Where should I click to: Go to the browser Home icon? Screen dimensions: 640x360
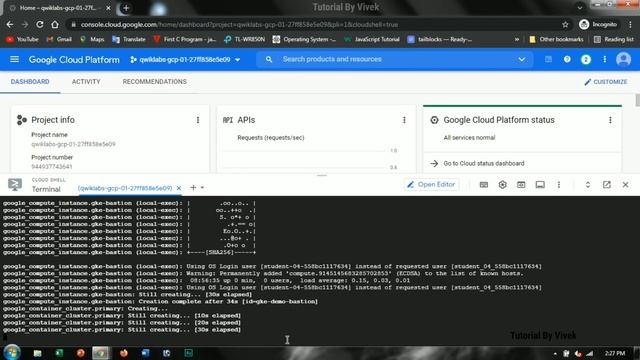tap(55, 24)
